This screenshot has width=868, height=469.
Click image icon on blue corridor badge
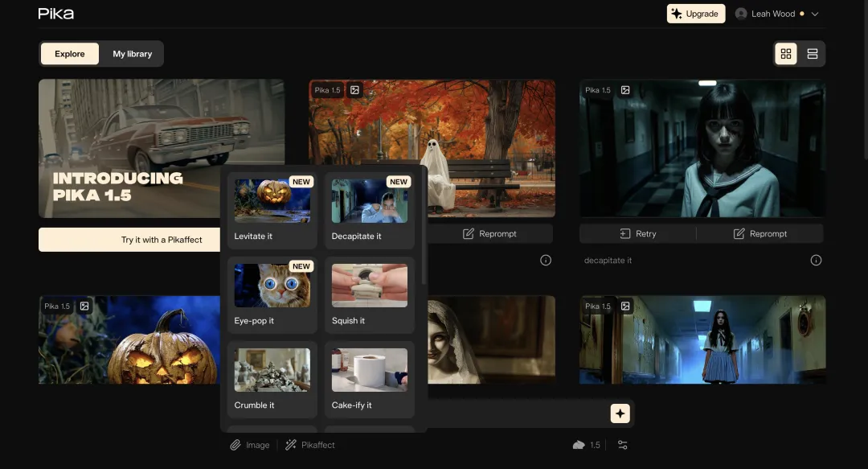[625, 306]
